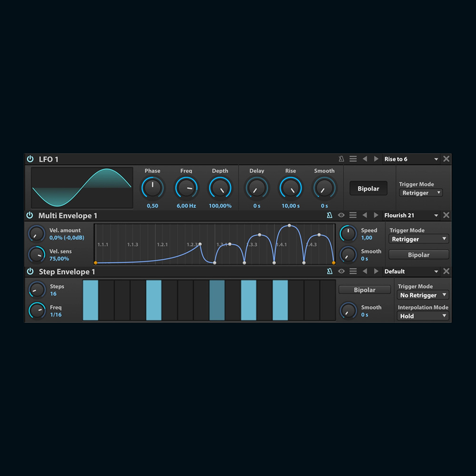Click eye icon in Multi Envelope 1
The height and width of the screenshot is (476, 476).
tap(341, 215)
